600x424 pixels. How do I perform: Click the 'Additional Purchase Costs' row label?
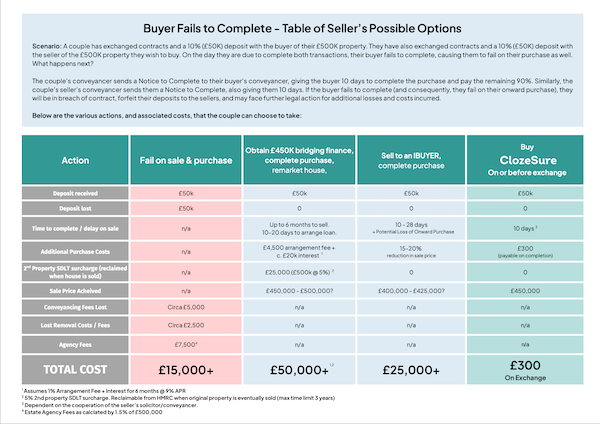74,250
